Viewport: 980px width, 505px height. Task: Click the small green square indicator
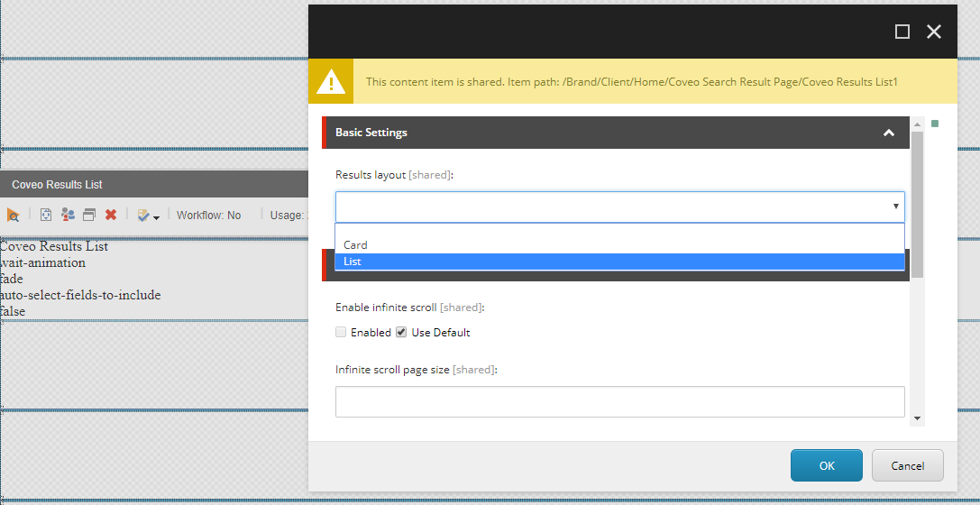(935, 124)
